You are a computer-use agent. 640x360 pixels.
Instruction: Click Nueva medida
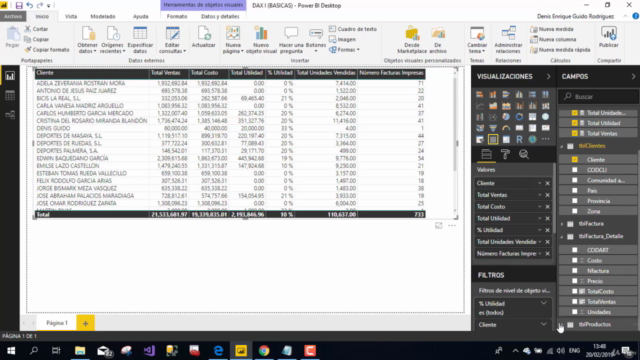coord(551,29)
